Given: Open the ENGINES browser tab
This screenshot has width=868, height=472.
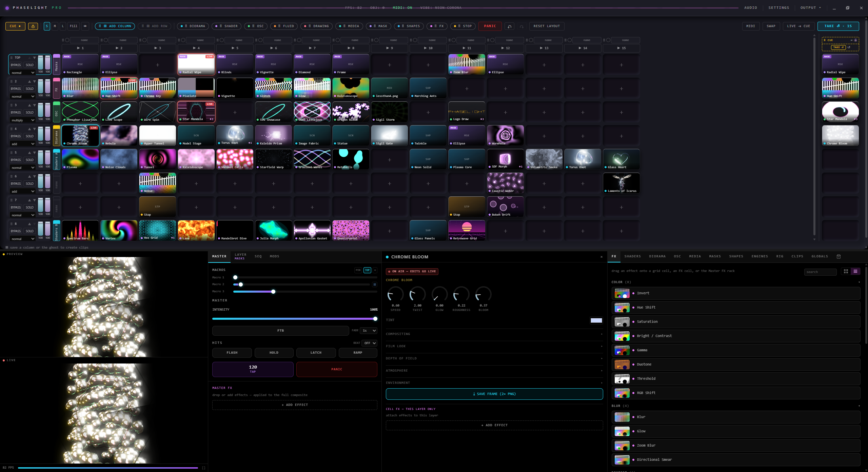Looking at the screenshot, I should coord(760,257).
